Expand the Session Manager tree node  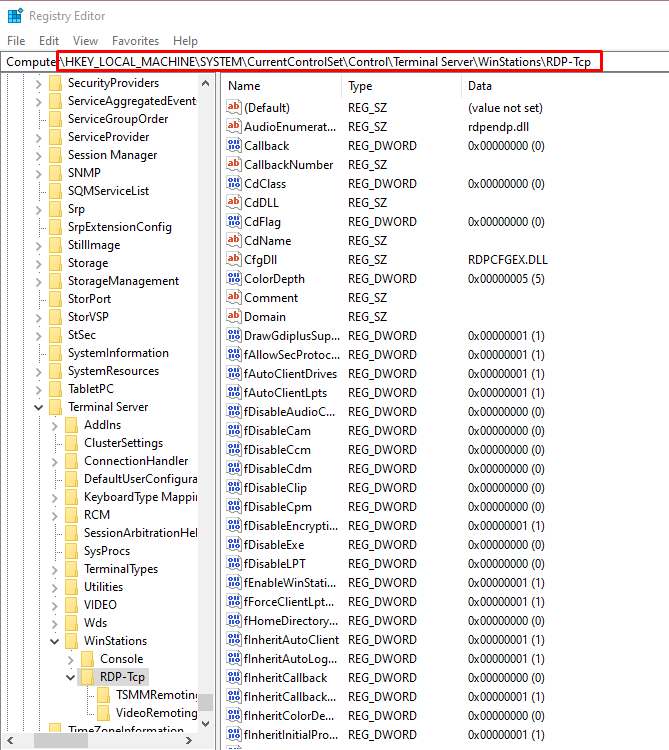point(39,155)
